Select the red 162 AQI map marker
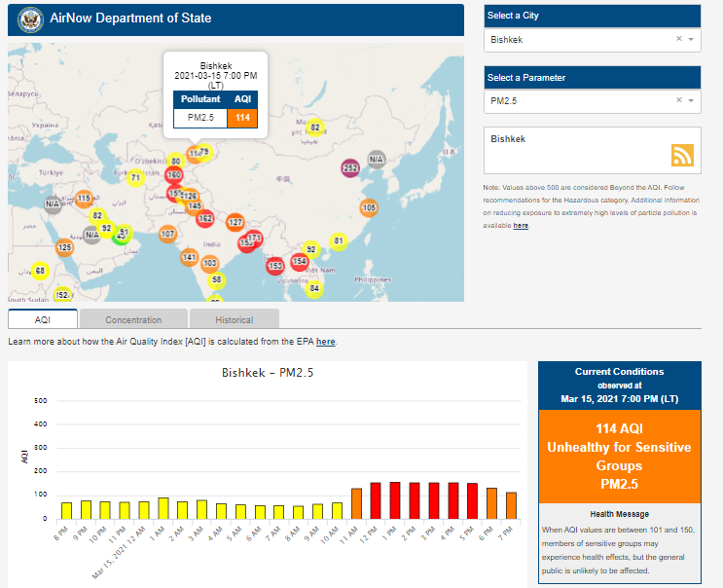 (x=205, y=219)
